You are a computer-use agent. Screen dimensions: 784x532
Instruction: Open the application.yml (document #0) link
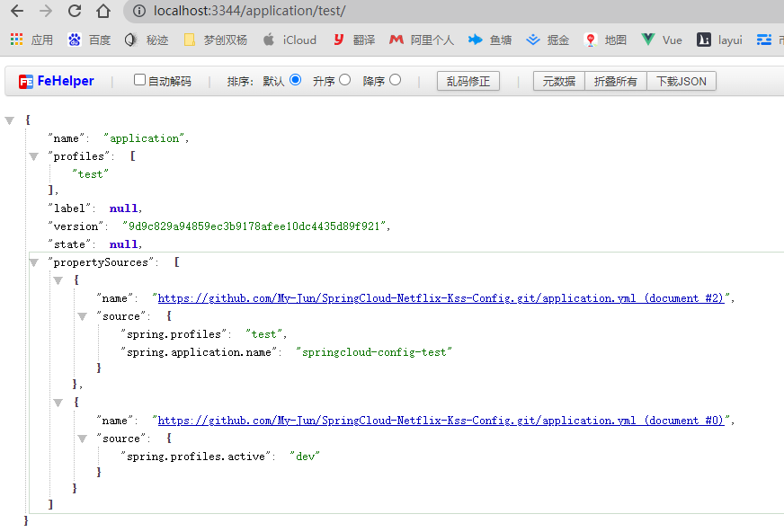441,421
